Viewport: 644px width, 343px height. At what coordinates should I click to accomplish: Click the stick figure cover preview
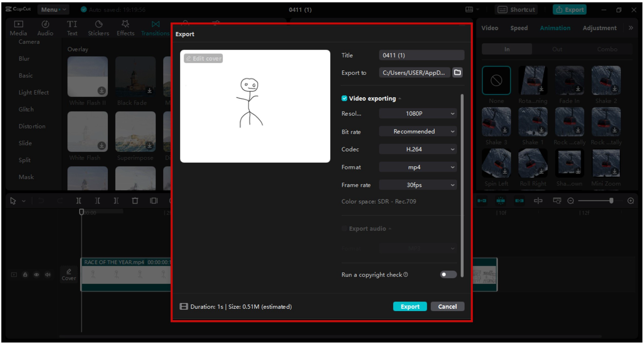pyautogui.click(x=255, y=106)
